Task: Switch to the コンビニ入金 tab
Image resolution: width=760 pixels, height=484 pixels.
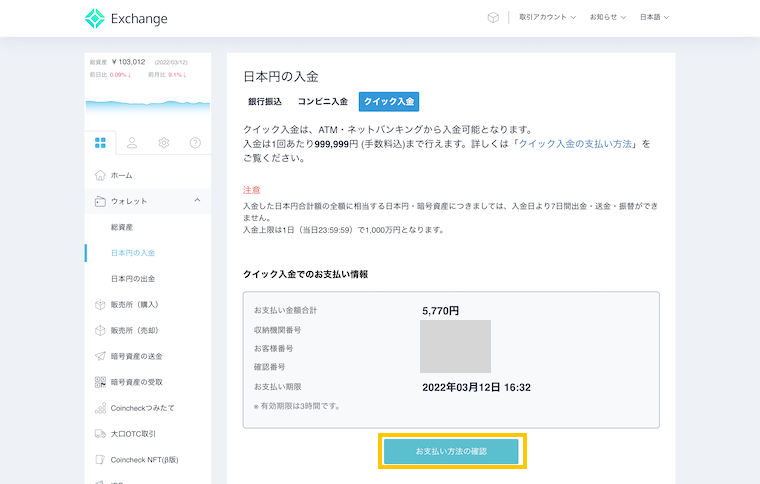Action: tap(322, 101)
